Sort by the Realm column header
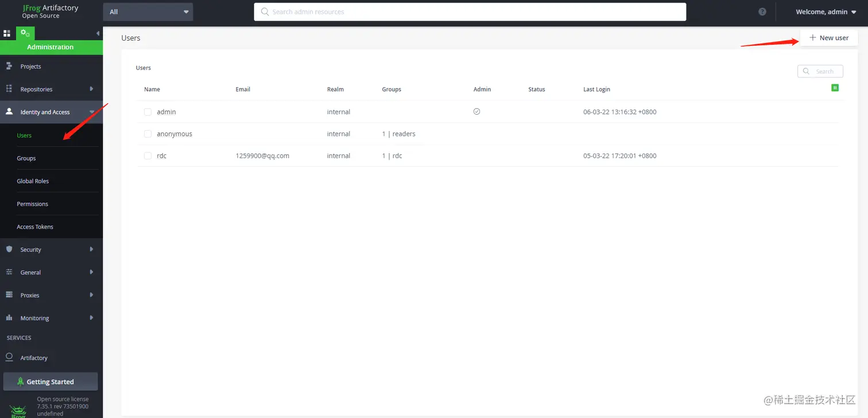Viewport: 868px width, 418px height. pos(335,89)
